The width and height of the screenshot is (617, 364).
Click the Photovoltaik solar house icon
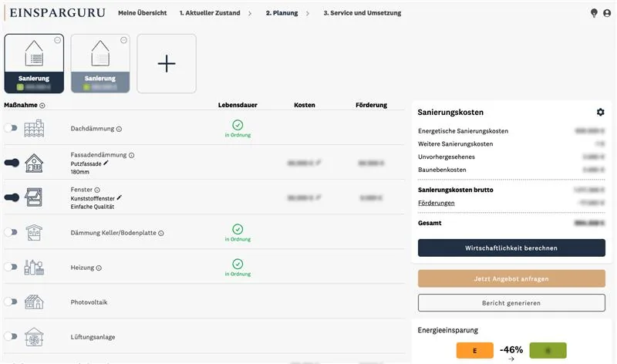click(34, 302)
